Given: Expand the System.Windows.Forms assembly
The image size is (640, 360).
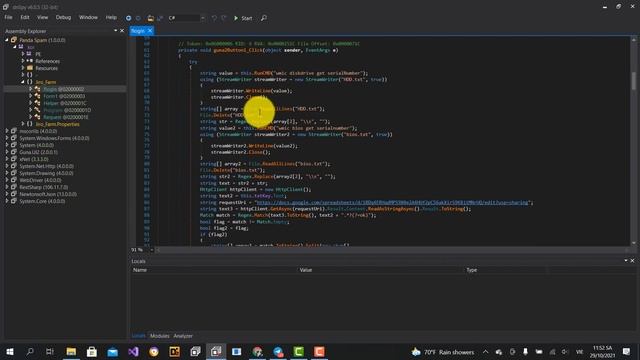Looking at the screenshot, I should pos(7,138).
